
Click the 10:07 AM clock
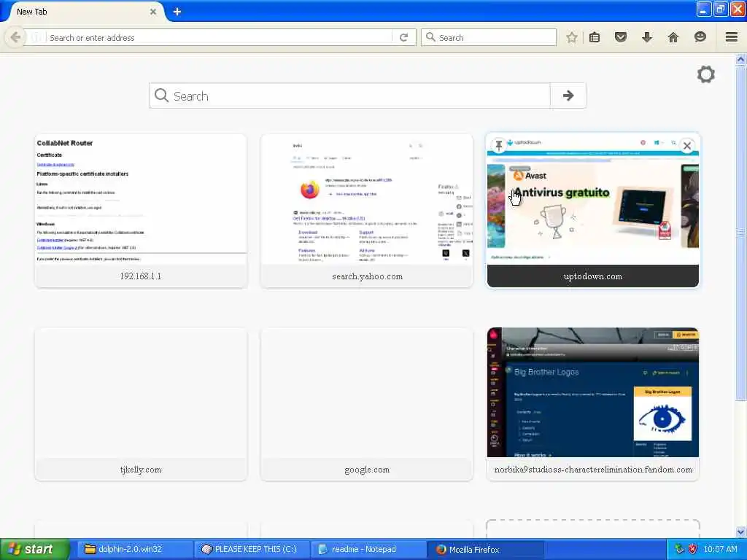coord(720,549)
